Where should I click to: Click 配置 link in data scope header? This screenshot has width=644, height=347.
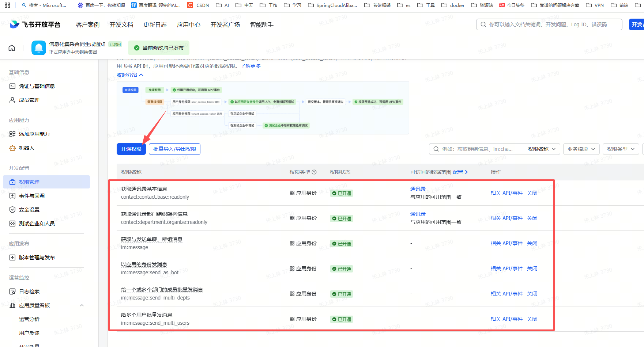[460, 172]
